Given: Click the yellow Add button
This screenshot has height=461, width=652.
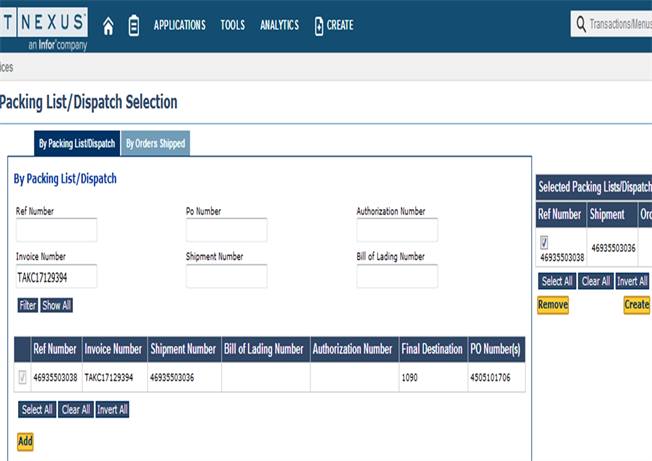Looking at the screenshot, I should click(25, 441).
